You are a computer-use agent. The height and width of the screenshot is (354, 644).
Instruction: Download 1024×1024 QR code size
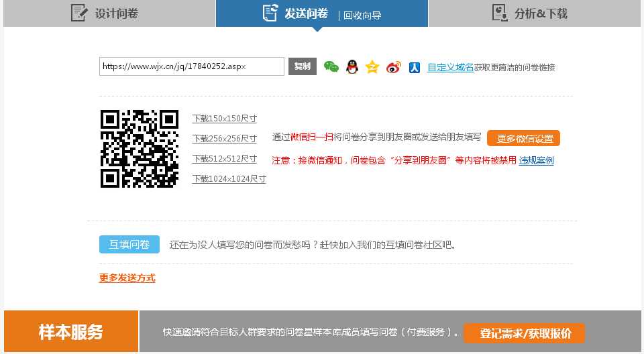coord(229,179)
